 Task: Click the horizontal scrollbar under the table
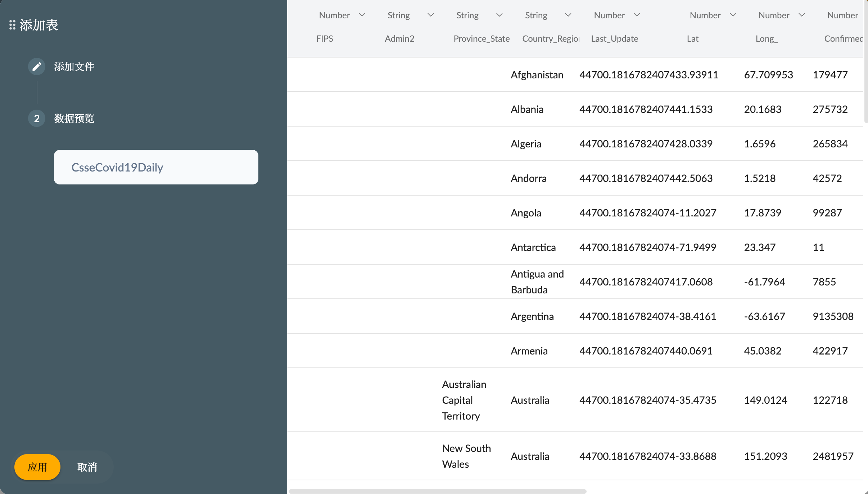tap(437, 491)
